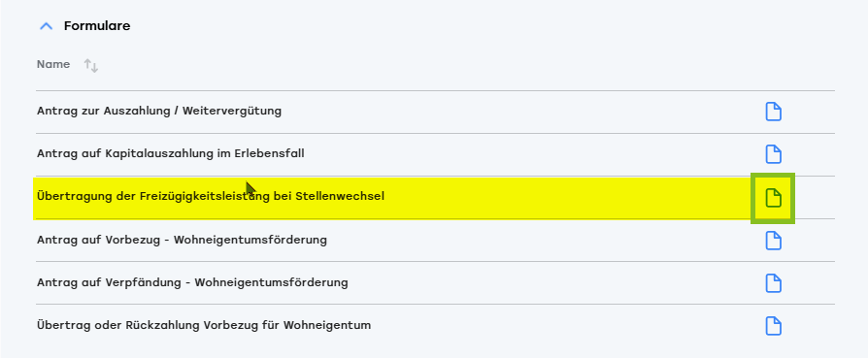
Task: Open Antrag auf Verpfändung - Wohneigentumsförderung
Action: [192, 282]
